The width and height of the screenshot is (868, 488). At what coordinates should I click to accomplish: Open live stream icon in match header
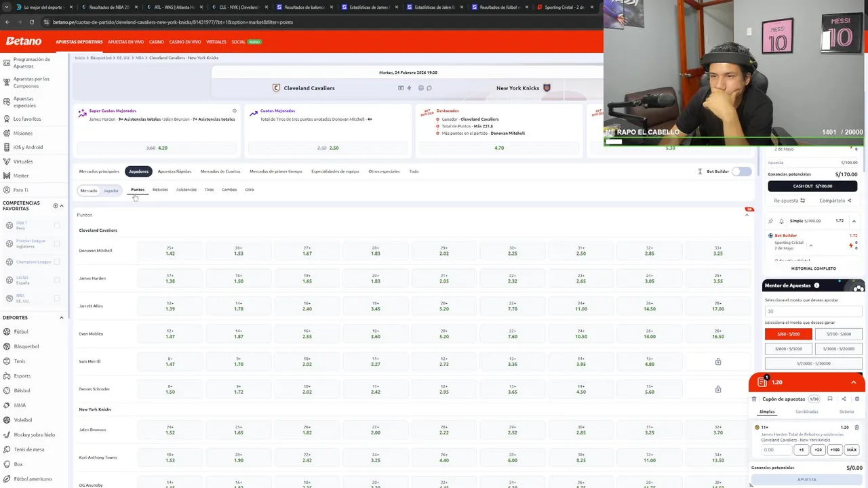tap(401, 88)
